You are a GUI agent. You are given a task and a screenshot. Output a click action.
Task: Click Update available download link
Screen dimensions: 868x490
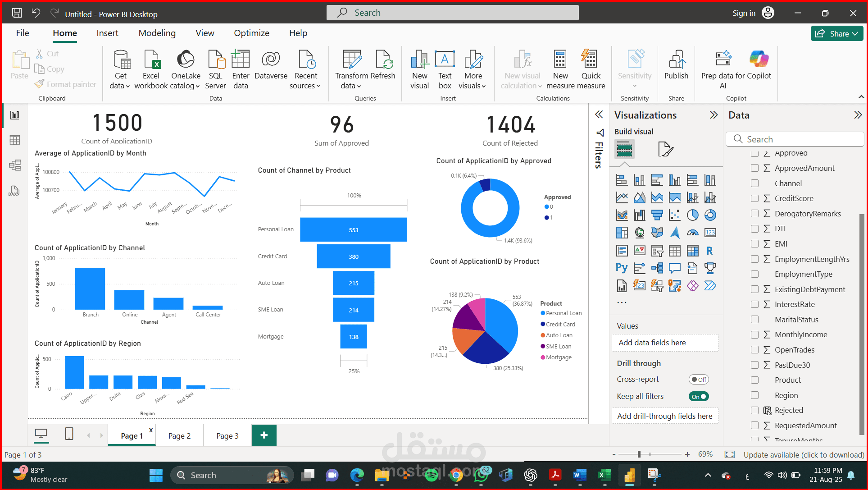click(x=804, y=455)
